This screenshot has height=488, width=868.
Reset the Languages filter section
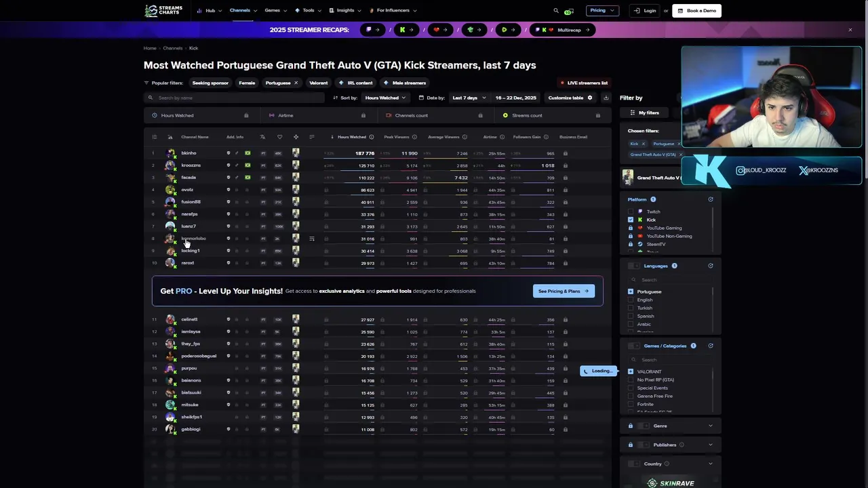click(x=711, y=266)
